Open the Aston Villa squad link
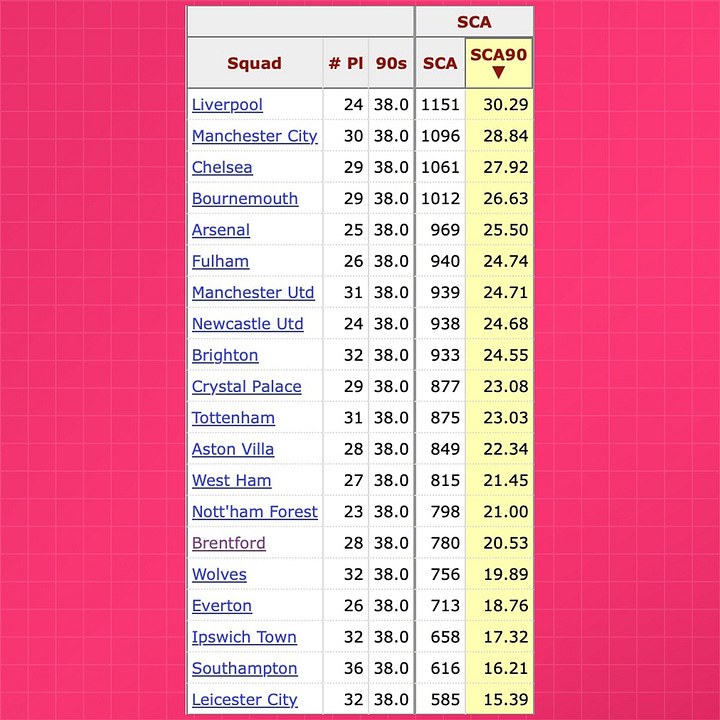720x720 pixels. (x=233, y=449)
